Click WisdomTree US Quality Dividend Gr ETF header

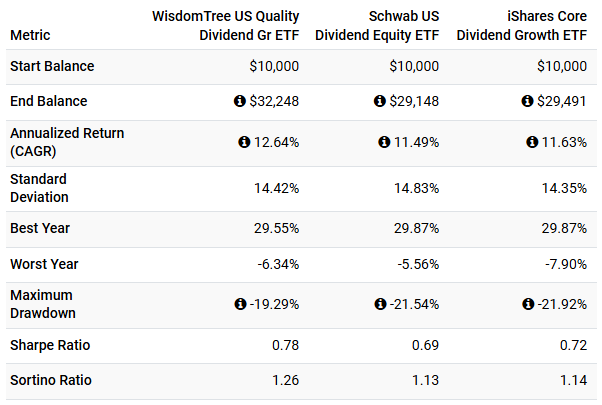point(225,26)
